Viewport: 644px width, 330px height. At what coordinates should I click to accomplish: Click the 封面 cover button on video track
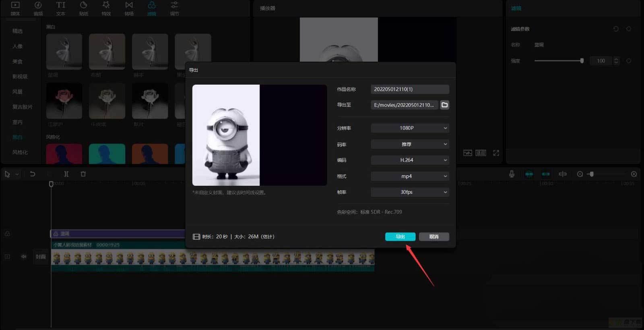(x=41, y=257)
